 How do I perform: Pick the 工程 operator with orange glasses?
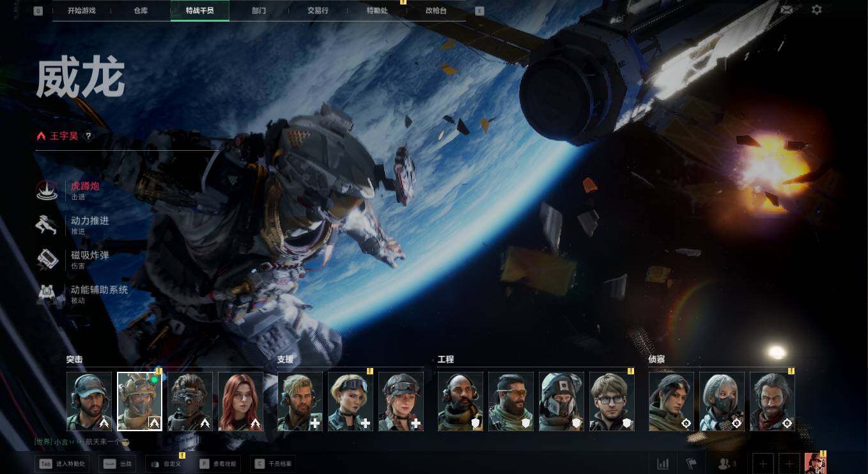511,401
